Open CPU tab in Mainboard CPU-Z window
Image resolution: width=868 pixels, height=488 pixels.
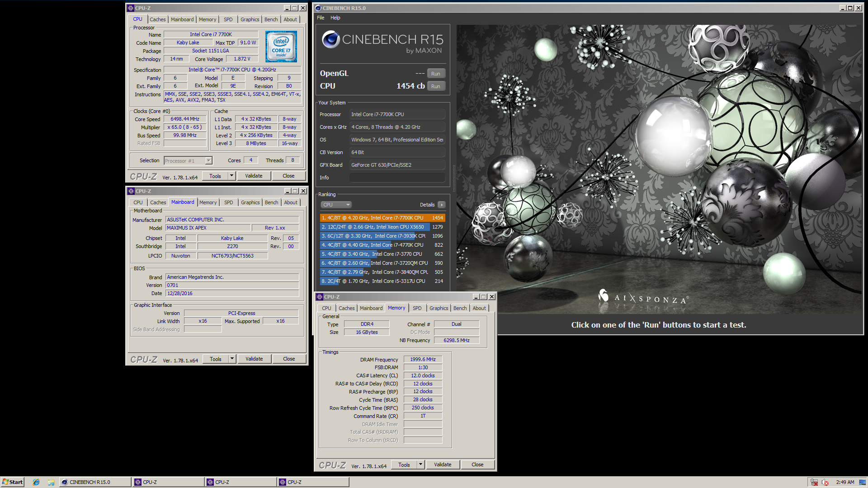click(x=138, y=202)
